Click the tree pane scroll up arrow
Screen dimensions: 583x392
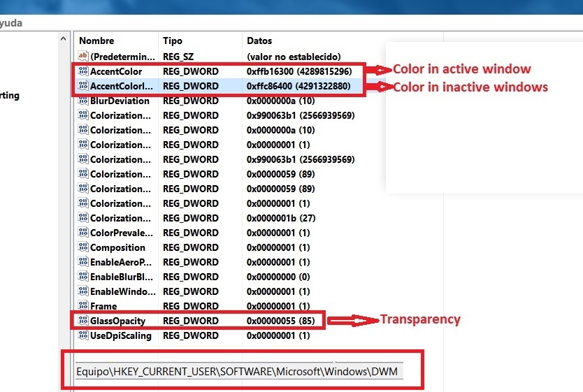click(64, 41)
